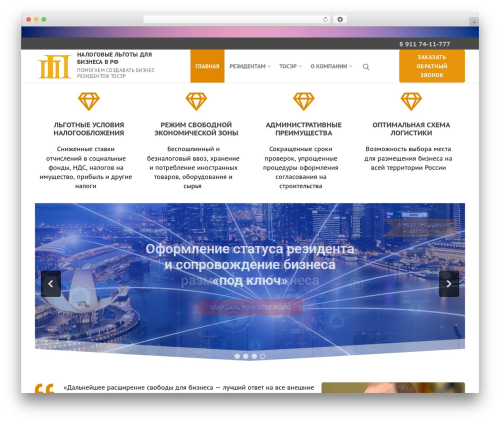Advance to next slide with right arrow

pos(449,284)
